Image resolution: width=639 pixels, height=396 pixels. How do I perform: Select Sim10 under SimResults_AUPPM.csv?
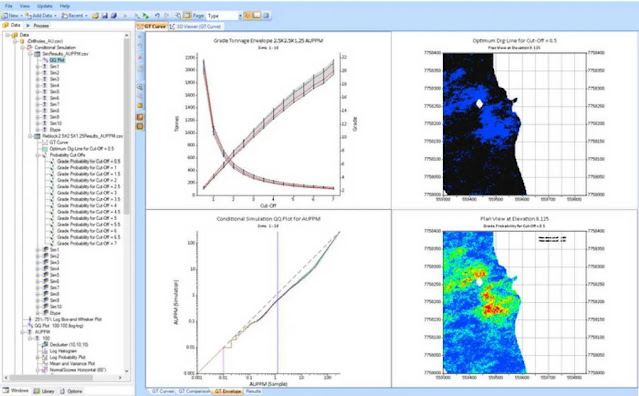[56, 123]
